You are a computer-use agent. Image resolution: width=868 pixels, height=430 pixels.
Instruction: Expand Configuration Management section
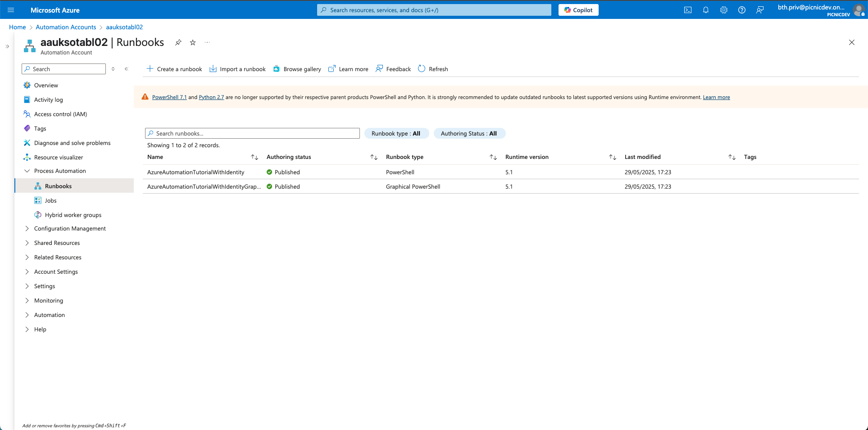coord(27,228)
